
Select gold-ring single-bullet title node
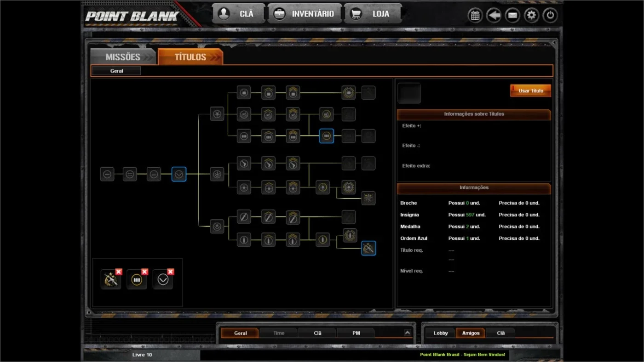pyautogui.click(x=323, y=239)
